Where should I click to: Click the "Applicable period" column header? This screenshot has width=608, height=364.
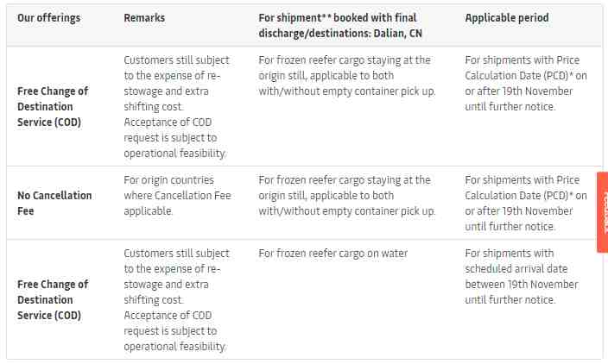click(507, 18)
